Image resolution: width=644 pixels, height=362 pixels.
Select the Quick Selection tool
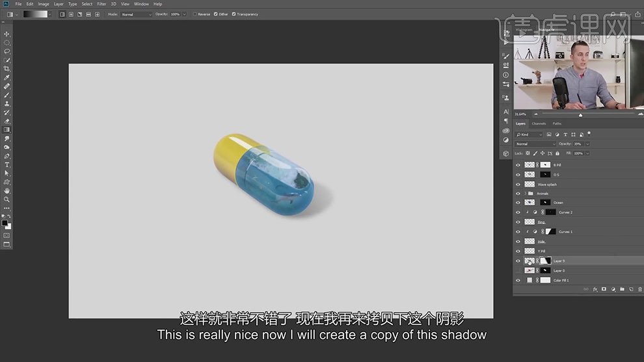click(x=7, y=60)
